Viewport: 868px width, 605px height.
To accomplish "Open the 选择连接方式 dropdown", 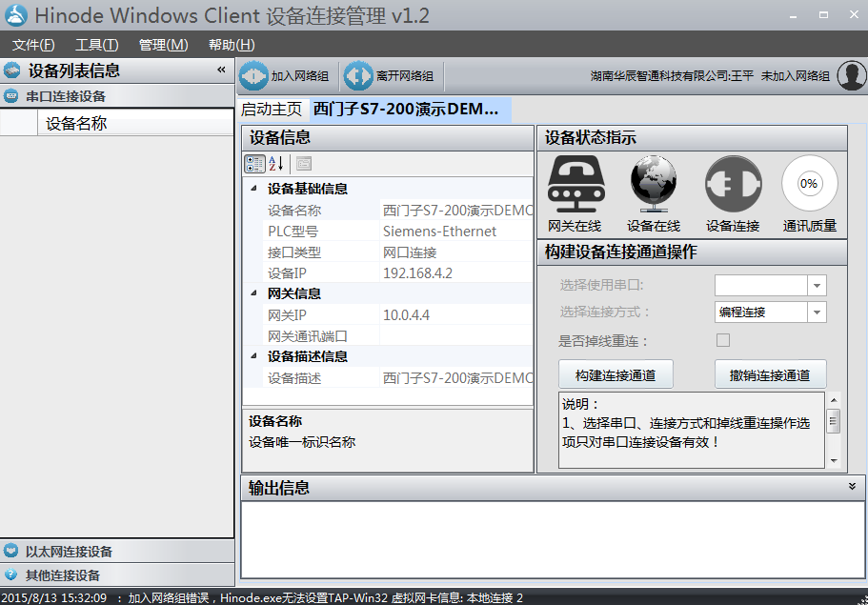I will click(x=817, y=312).
